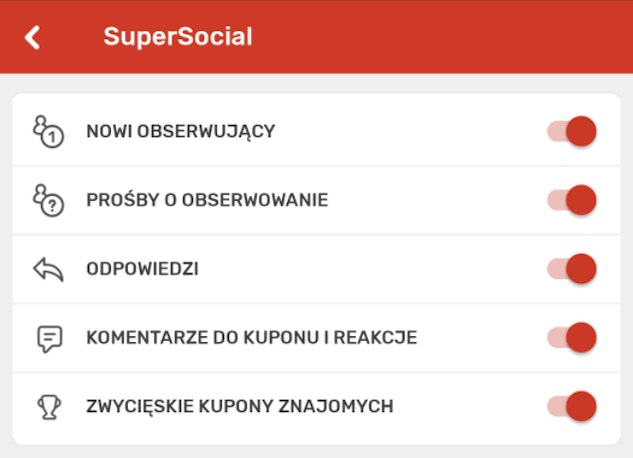633x458 pixels.
Task: Select the Prośby o obserwowanie label
Action: click(x=207, y=200)
